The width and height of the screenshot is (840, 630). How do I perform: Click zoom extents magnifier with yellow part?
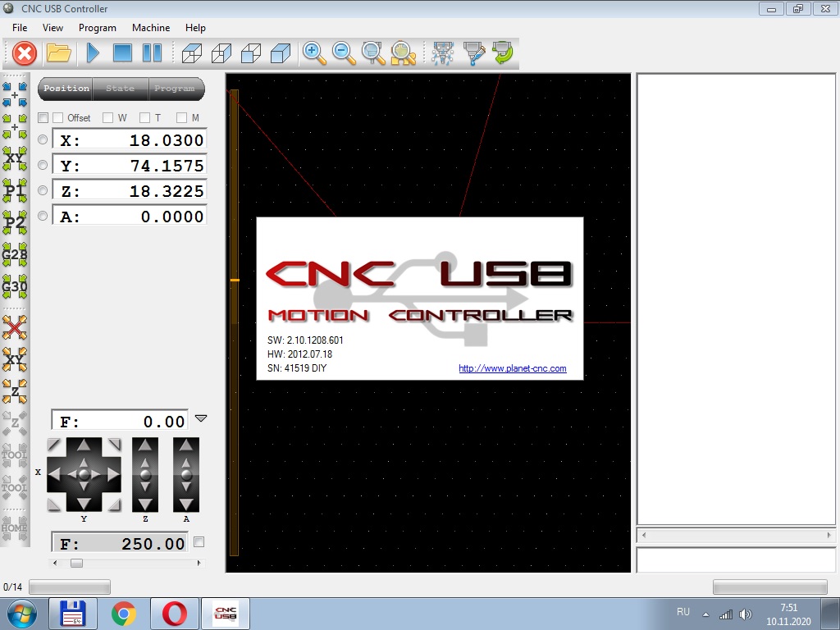pyautogui.click(x=403, y=53)
